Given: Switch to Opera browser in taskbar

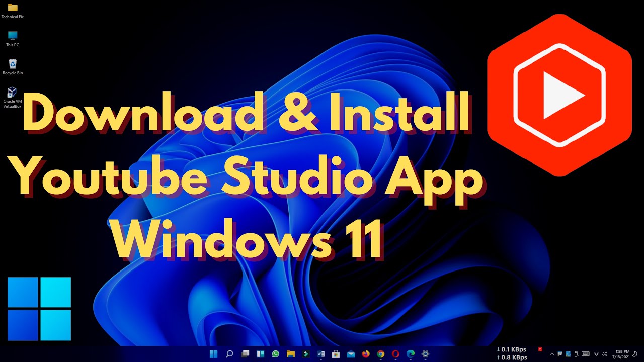Looking at the screenshot, I should [396, 354].
